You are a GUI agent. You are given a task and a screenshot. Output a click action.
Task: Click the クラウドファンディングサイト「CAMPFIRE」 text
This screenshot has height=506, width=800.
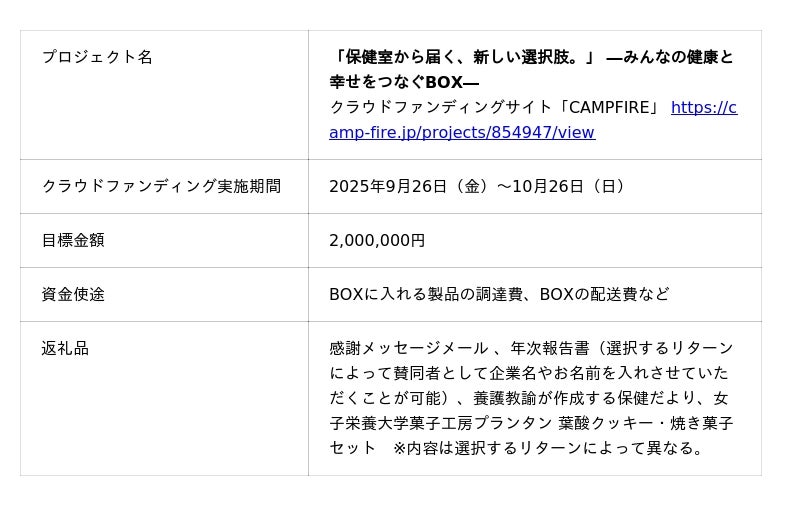(x=495, y=108)
